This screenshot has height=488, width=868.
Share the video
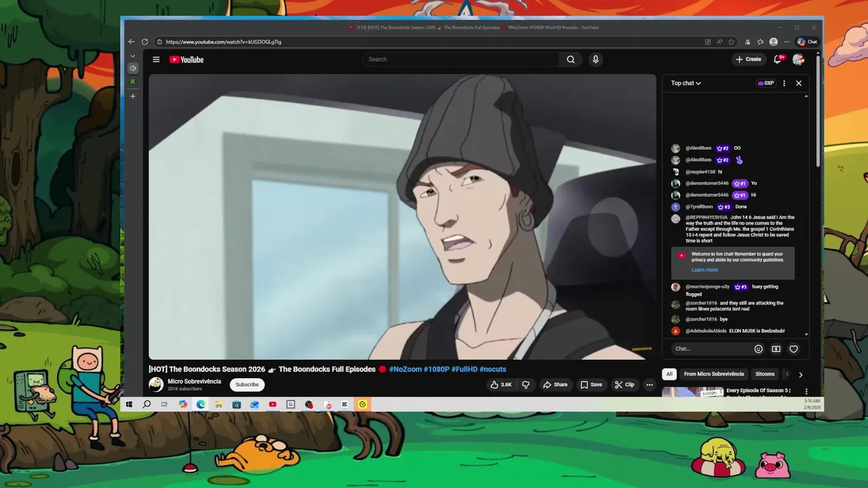pyautogui.click(x=555, y=384)
